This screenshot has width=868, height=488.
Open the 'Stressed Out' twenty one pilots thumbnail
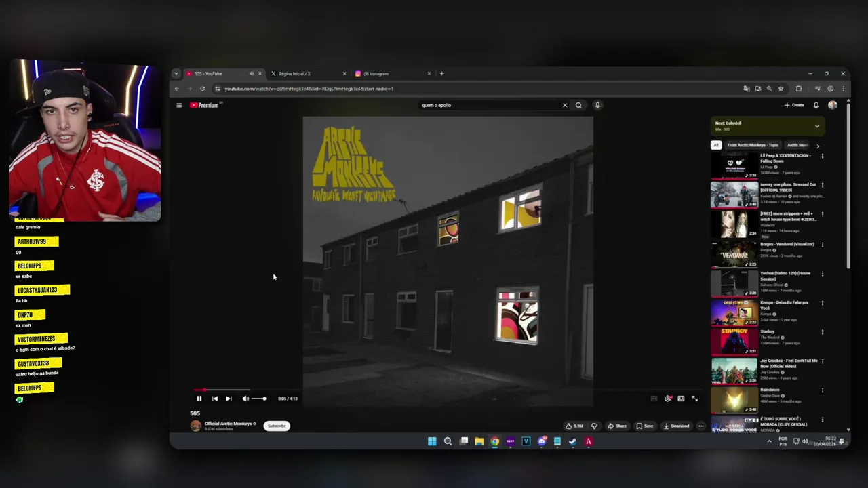[734, 195]
